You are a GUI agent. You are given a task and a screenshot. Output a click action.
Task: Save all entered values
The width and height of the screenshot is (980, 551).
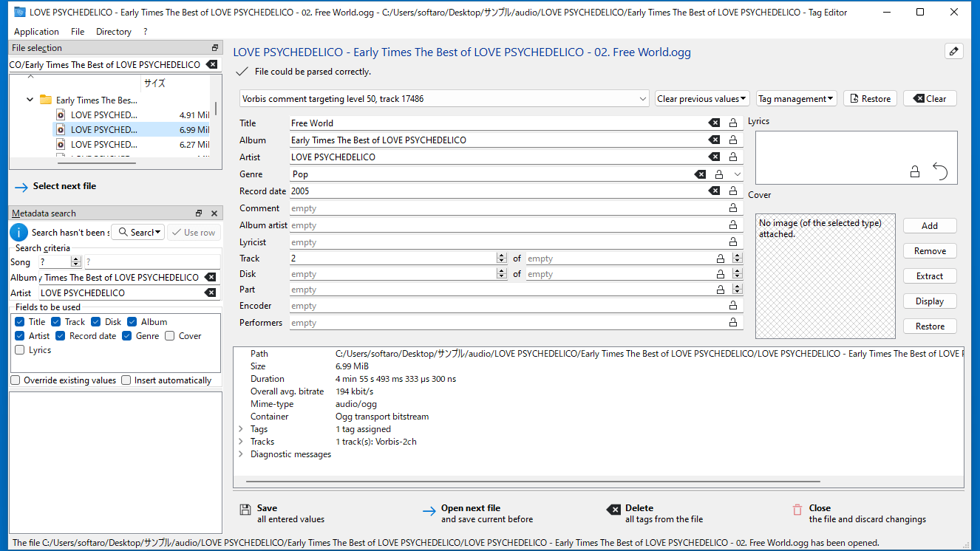[x=282, y=513]
